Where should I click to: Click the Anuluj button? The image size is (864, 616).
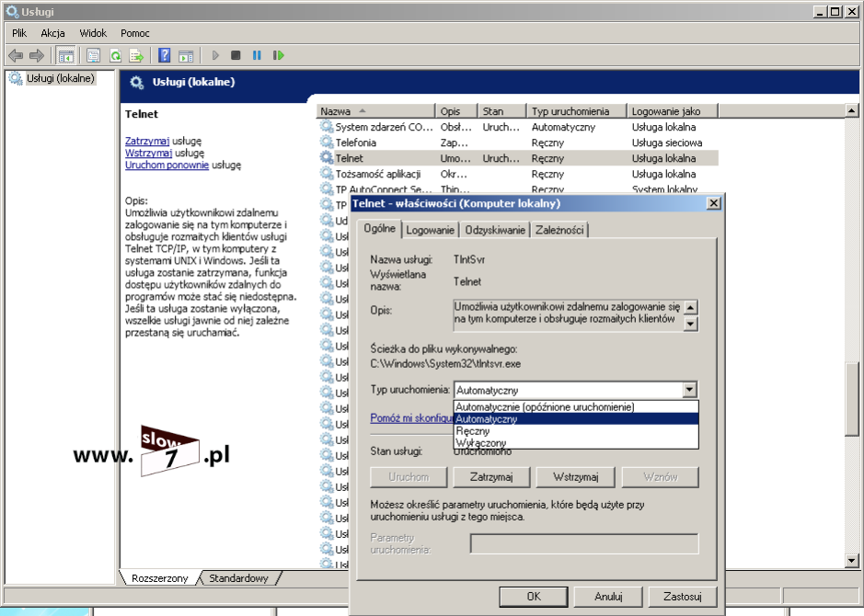pos(608,596)
